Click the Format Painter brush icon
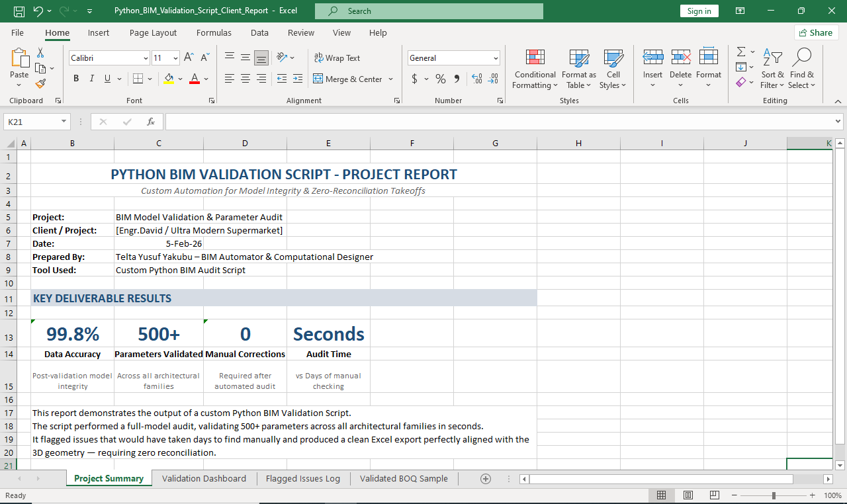This screenshot has width=847, height=504. 40,83
